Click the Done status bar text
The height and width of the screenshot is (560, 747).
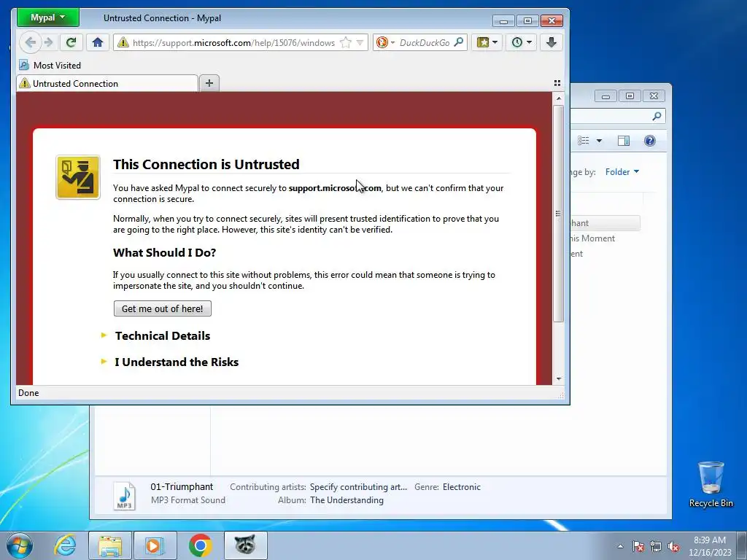(x=28, y=393)
